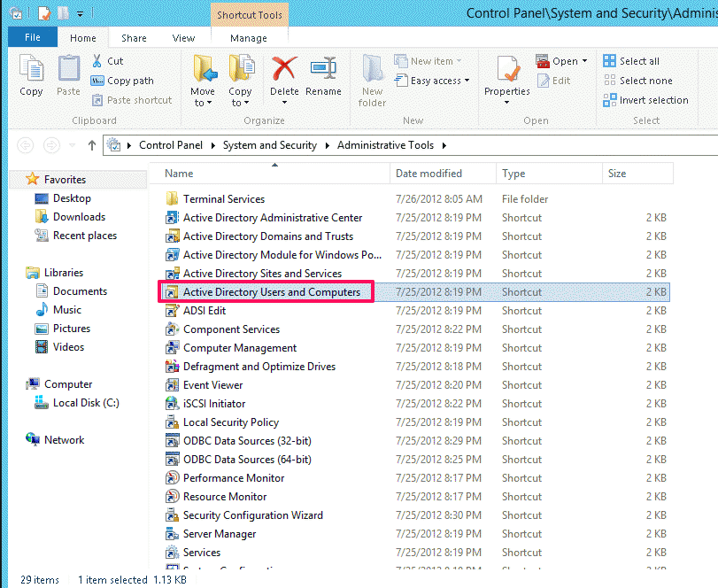
Task: Create a New folder from ribbon
Action: point(372,81)
